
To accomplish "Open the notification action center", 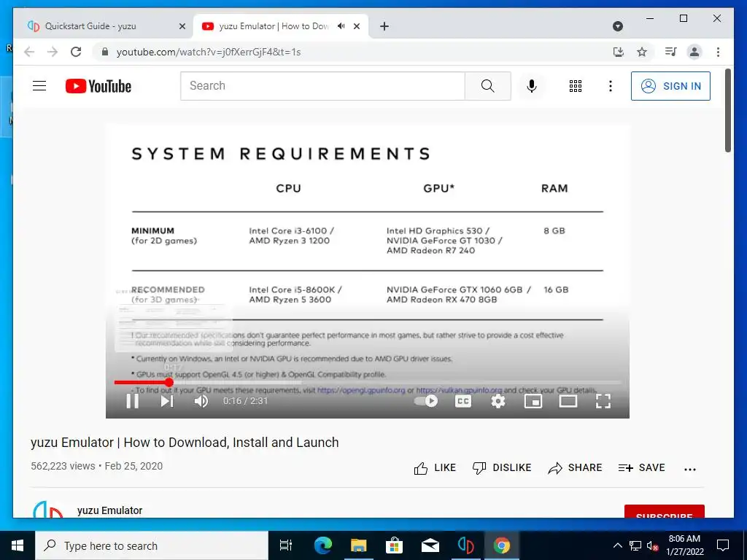I will pyautogui.click(x=723, y=545).
